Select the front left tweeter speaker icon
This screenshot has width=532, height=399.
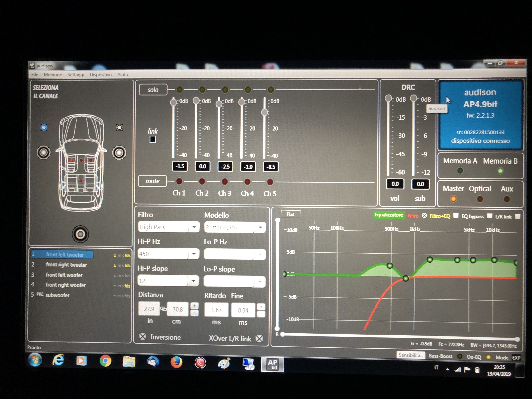click(x=44, y=127)
